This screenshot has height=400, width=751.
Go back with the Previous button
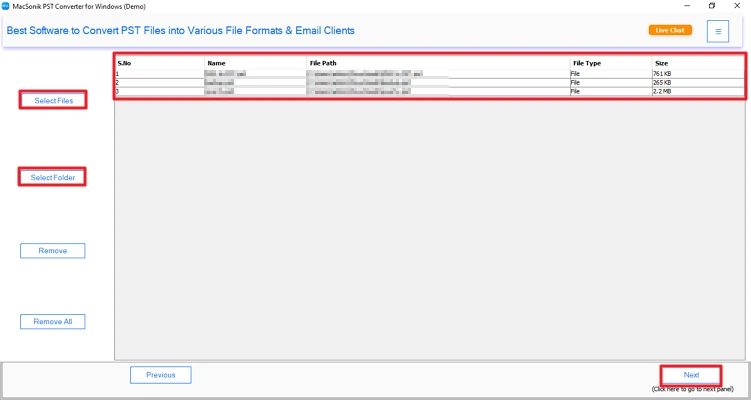[161, 375]
